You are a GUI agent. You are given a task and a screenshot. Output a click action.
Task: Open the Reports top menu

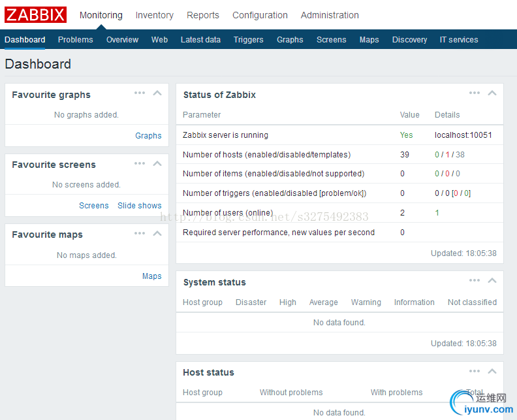[x=203, y=15]
